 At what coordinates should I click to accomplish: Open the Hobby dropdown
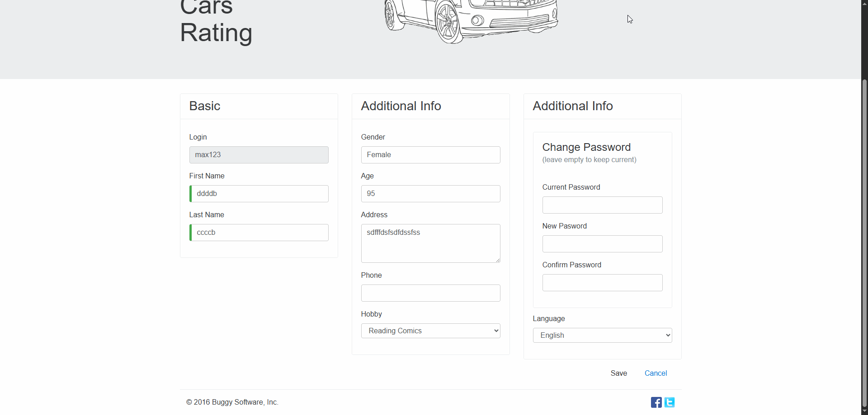click(x=430, y=331)
